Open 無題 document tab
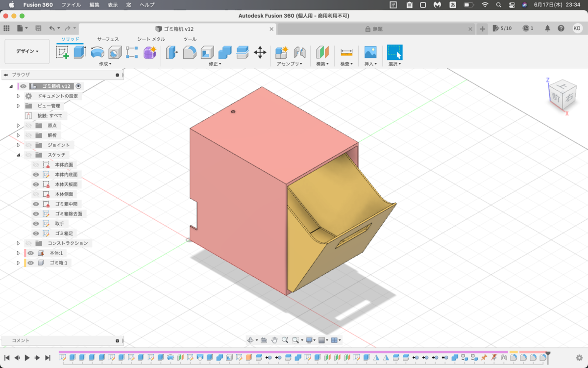Viewport: 588px width, 368px height. [376, 29]
